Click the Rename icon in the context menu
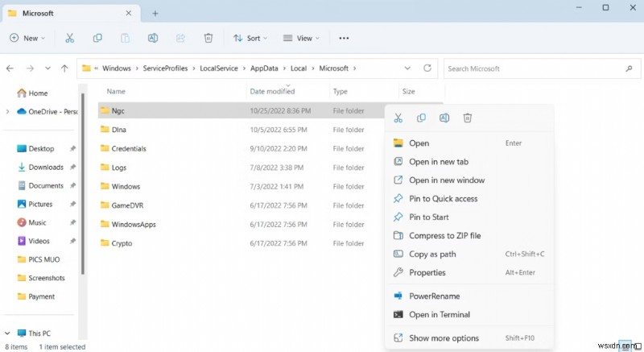This screenshot has width=644, height=352. [444, 118]
